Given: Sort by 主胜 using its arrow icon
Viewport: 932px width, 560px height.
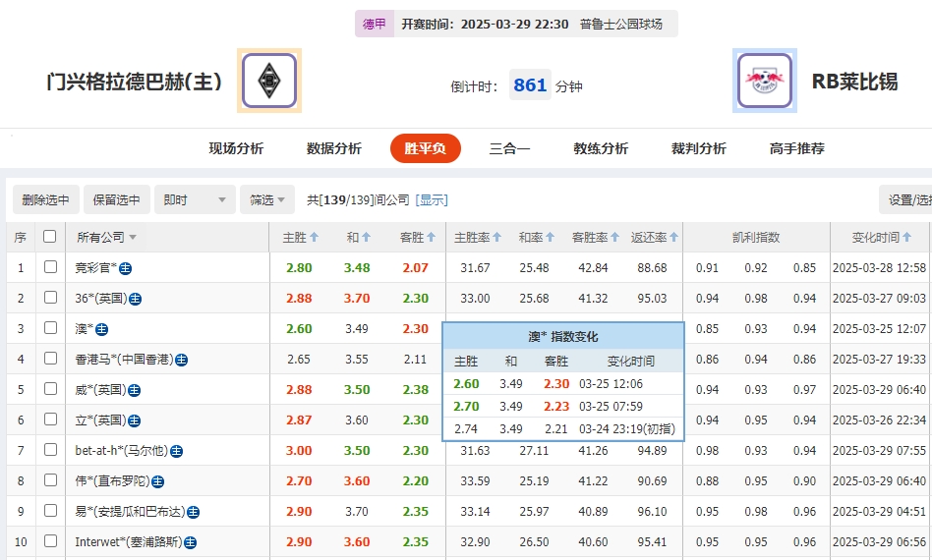Looking at the screenshot, I should pos(313,238).
